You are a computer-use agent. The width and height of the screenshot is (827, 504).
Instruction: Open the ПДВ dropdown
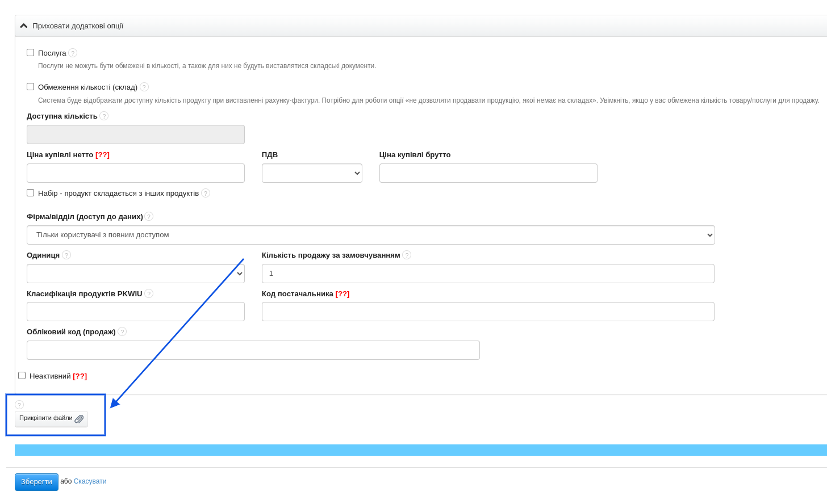312,173
